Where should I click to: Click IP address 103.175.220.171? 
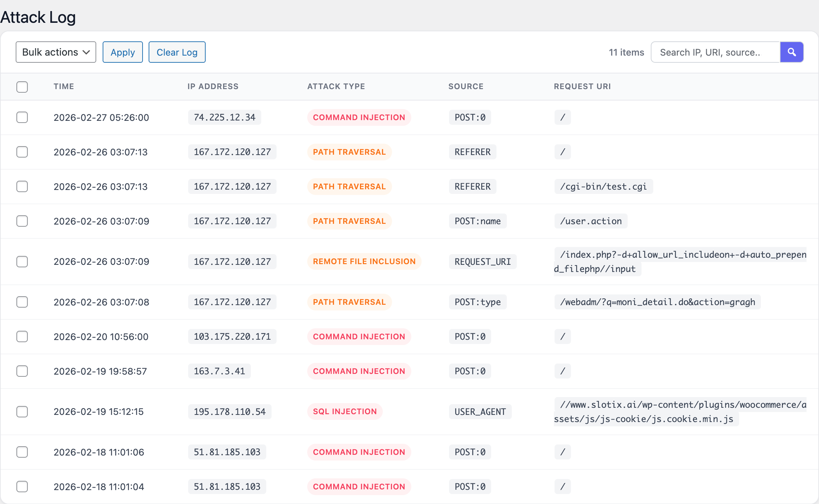point(232,336)
